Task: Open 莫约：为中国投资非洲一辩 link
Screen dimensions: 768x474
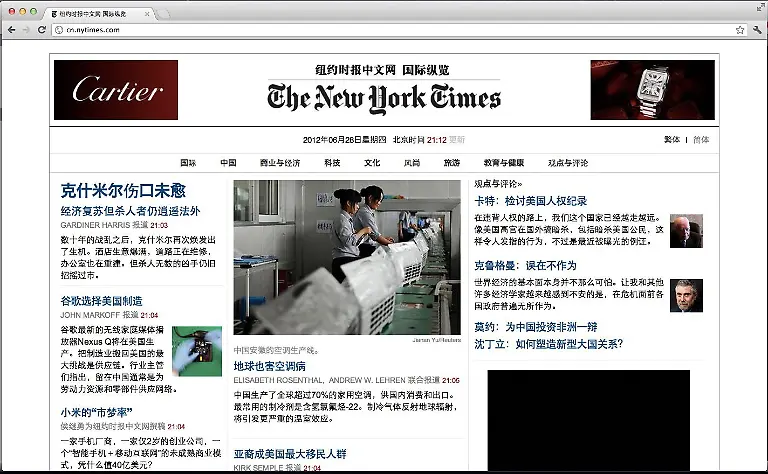Action: point(536,327)
